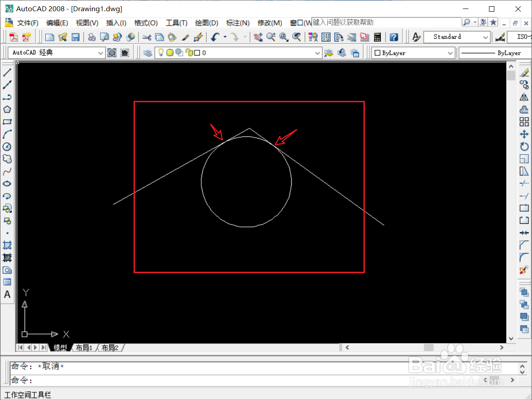Select the Rotate modify tool
The image size is (532, 400).
(524, 147)
